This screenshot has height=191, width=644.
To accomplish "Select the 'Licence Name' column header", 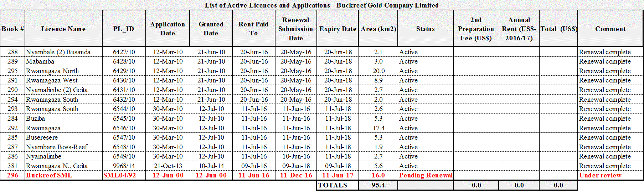I will (63, 29).
